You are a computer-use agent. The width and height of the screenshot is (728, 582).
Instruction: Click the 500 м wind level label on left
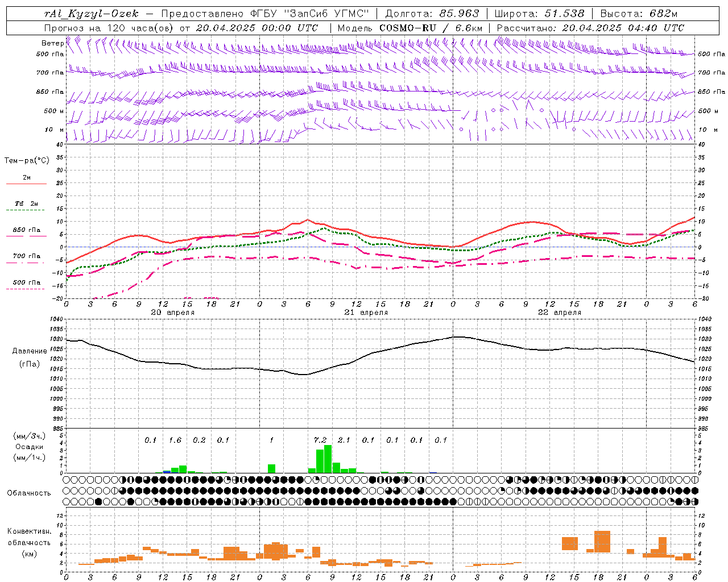54,111
